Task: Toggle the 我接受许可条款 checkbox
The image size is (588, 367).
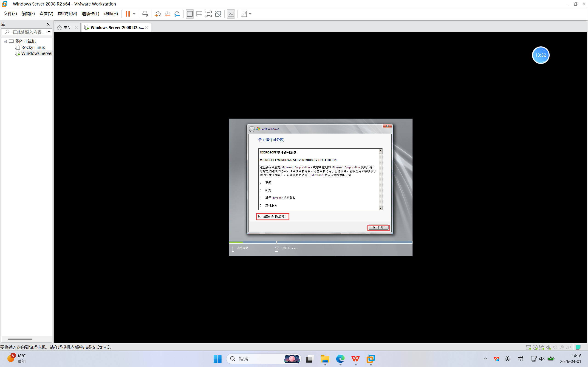Action: 260,216
